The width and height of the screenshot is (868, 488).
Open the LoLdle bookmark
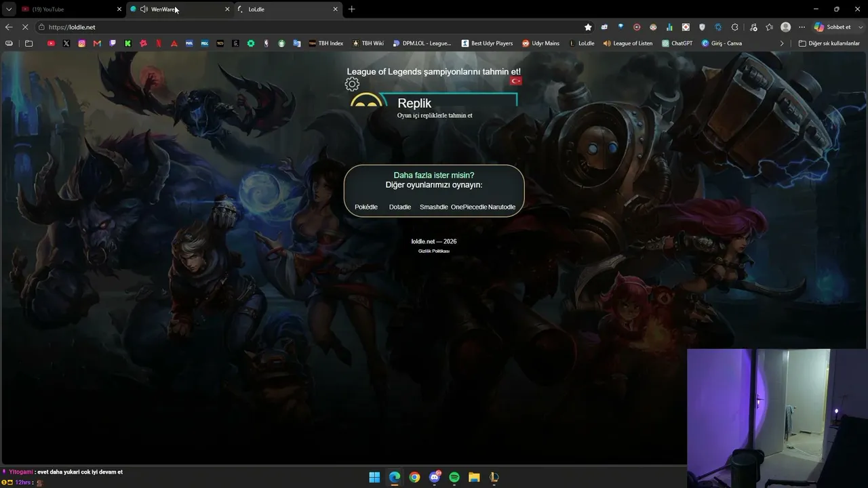[581, 43]
